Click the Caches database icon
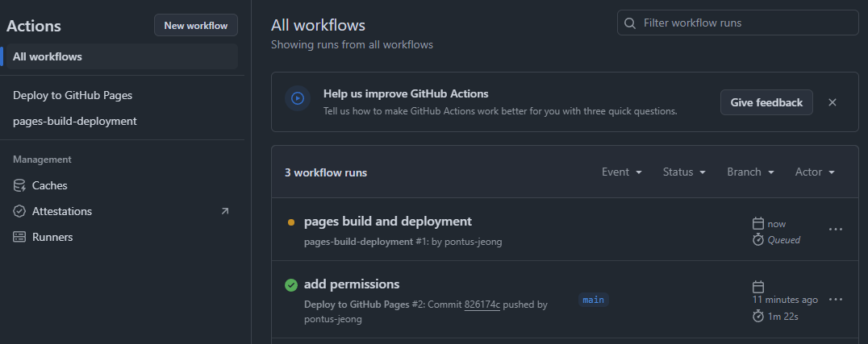Image resolution: width=868 pixels, height=344 pixels. pyautogui.click(x=19, y=185)
